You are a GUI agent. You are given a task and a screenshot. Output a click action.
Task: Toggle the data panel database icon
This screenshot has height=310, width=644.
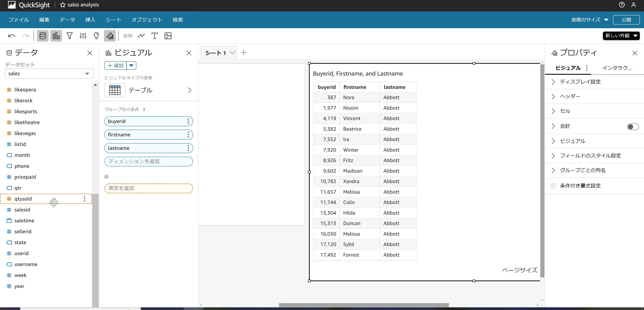click(x=43, y=36)
